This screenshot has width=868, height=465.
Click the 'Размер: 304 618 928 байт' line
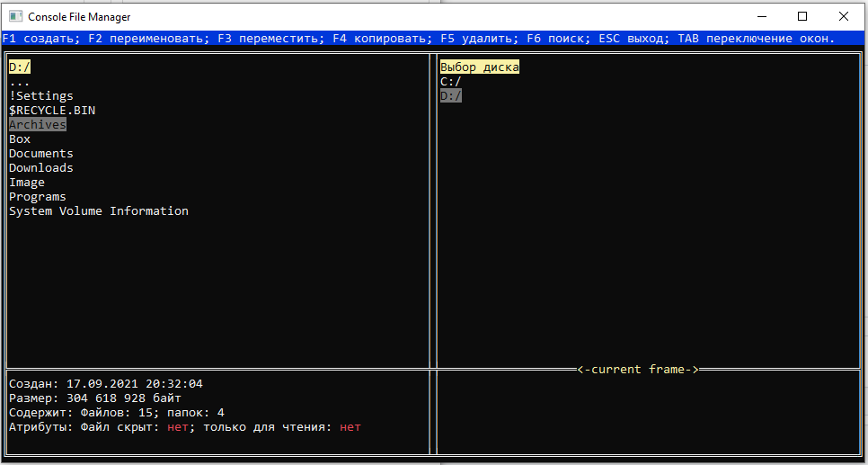point(95,398)
